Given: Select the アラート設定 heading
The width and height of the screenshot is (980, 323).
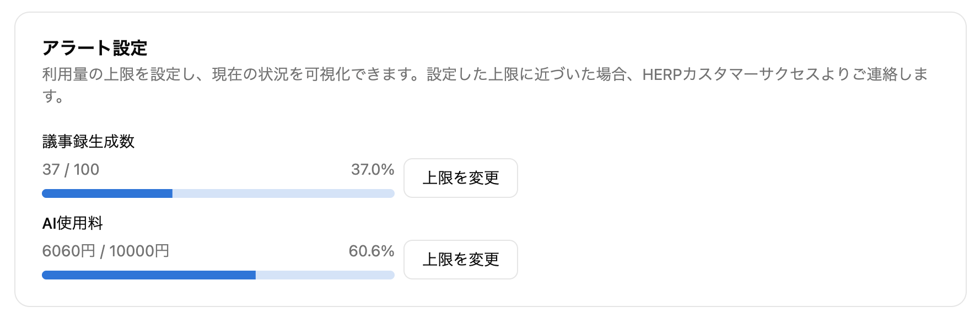Looking at the screenshot, I should click(x=95, y=48).
